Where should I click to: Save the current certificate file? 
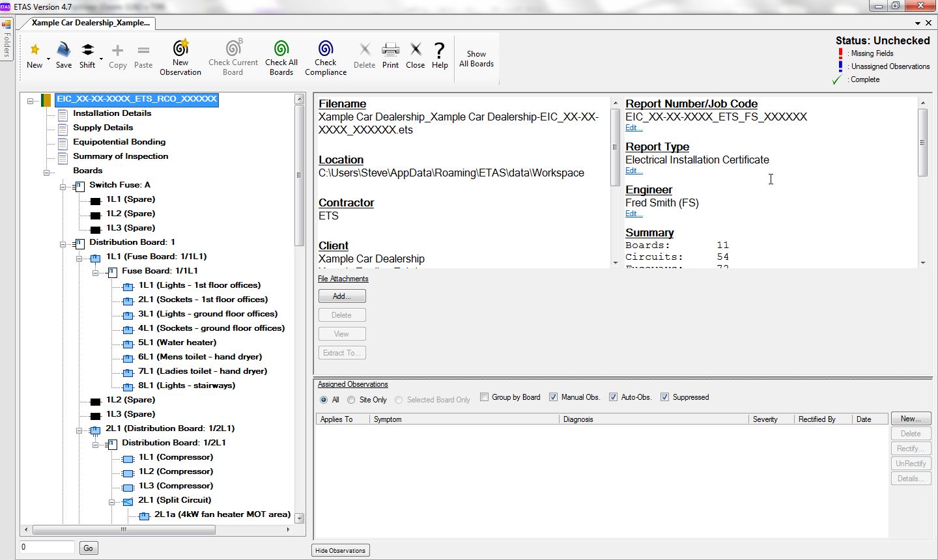coord(64,55)
